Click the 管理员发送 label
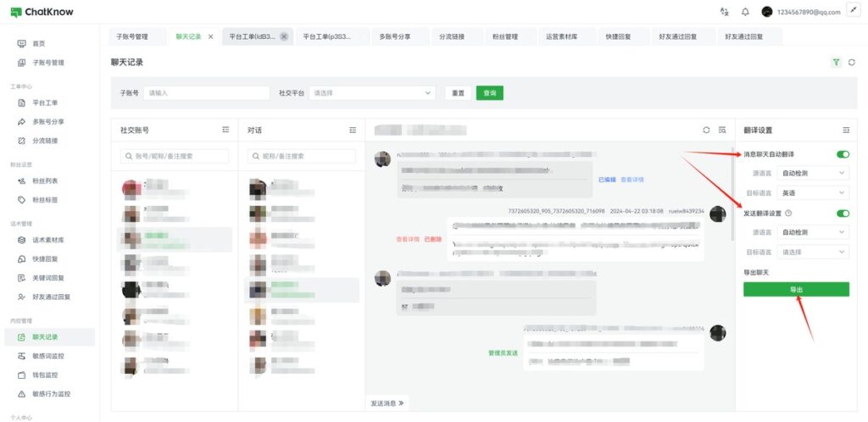The width and height of the screenshot is (868, 422). [503, 353]
